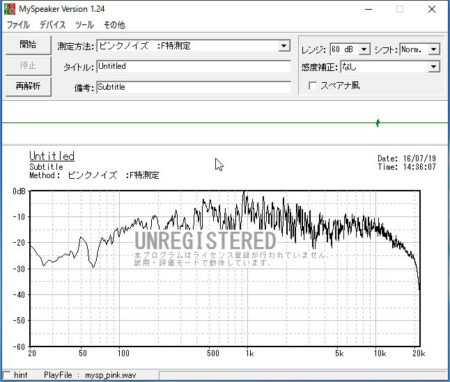This screenshot has height=382, width=450.
Task: Expand the 感度補正 なし dropdown
Action: point(433,67)
